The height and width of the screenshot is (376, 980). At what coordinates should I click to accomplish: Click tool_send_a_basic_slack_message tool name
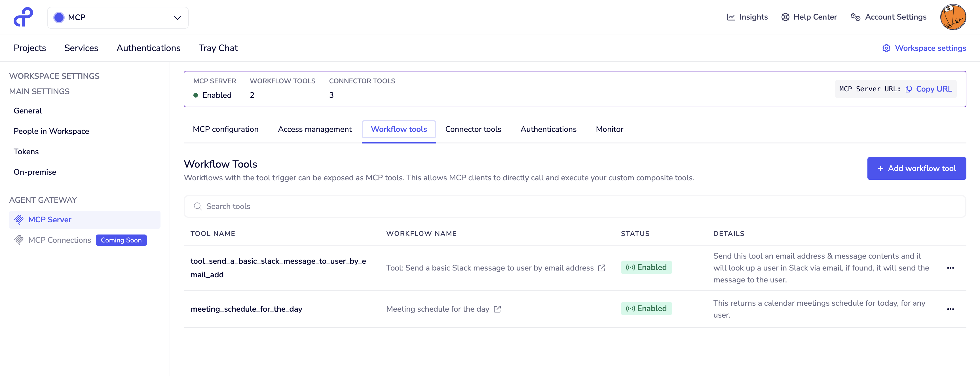pyautogui.click(x=278, y=268)
